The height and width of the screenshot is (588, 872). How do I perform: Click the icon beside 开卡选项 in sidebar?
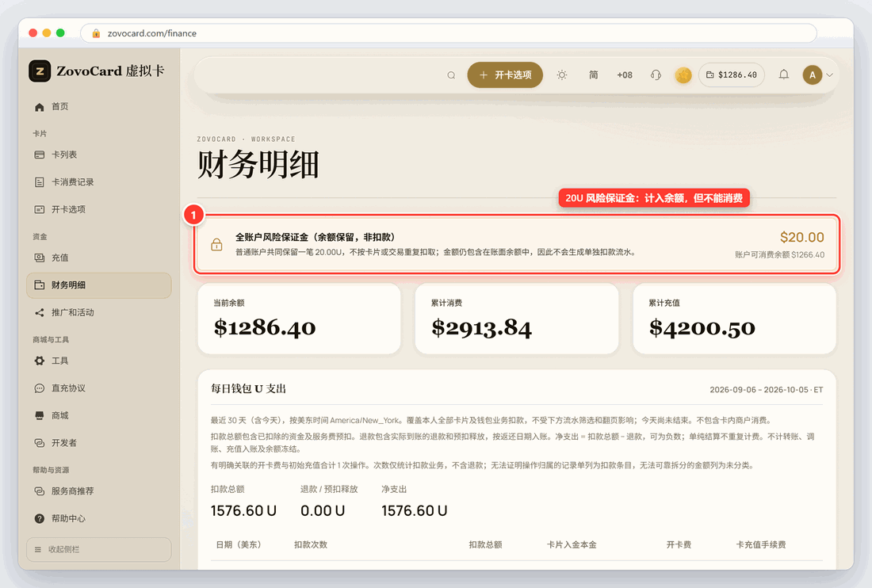[x=40, y=209]
